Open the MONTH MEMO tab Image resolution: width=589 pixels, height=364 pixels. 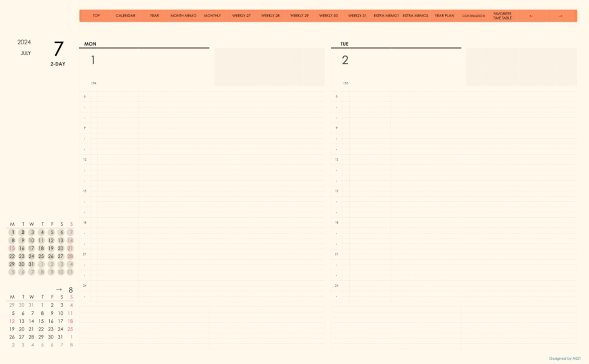tap(183, 16)
